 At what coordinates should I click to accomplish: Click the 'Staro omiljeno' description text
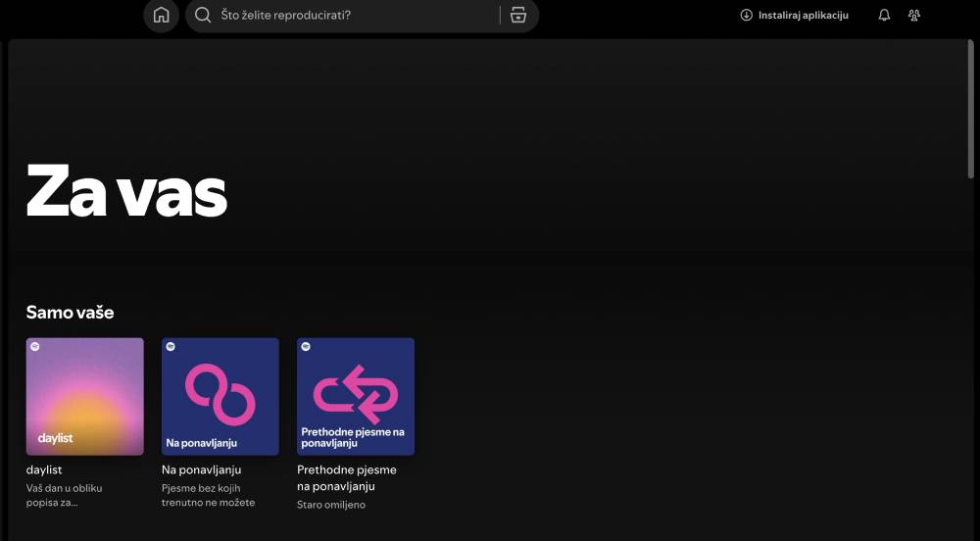click(x=331, y=505)
